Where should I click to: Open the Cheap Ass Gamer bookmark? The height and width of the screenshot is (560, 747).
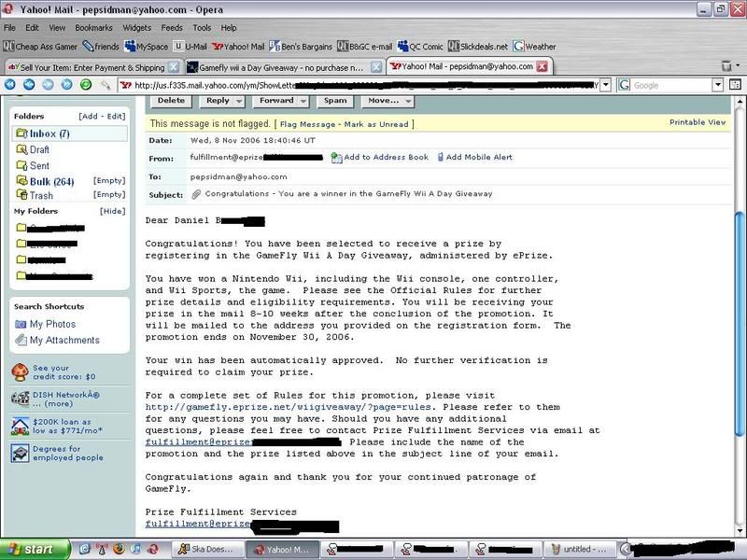(x=40, y=46)
